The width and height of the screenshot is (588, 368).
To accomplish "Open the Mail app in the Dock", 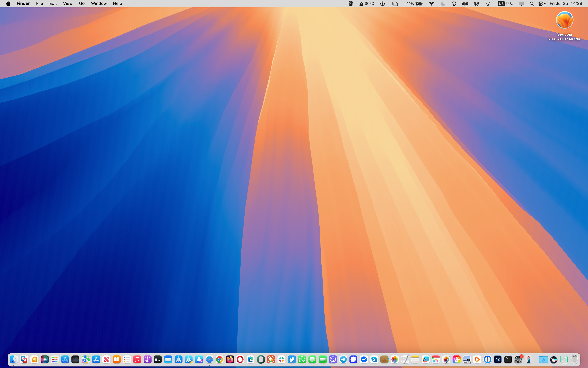I will 168,359.
